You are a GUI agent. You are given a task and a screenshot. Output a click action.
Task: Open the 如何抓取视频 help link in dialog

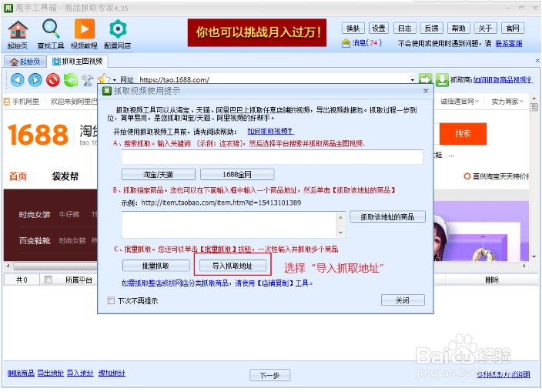271,132
